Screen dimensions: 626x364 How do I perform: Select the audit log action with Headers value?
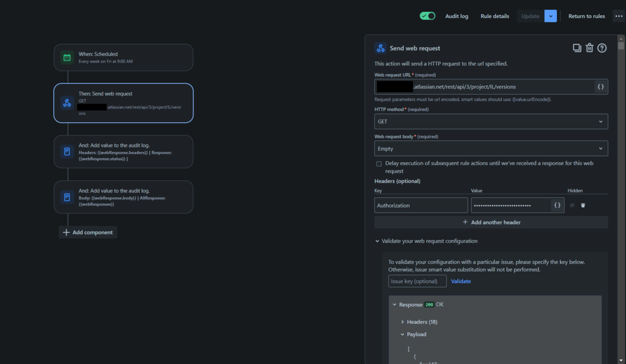click(x=123, y=152)
